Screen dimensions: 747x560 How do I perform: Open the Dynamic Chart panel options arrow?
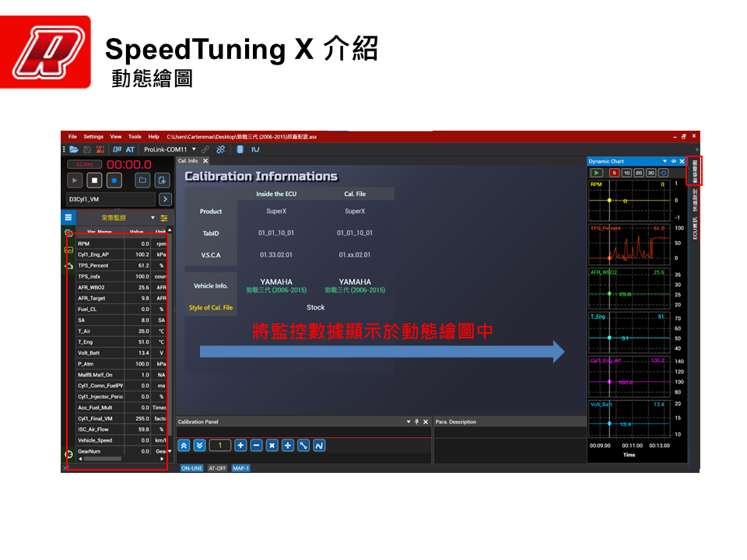(x=665, y=161)
